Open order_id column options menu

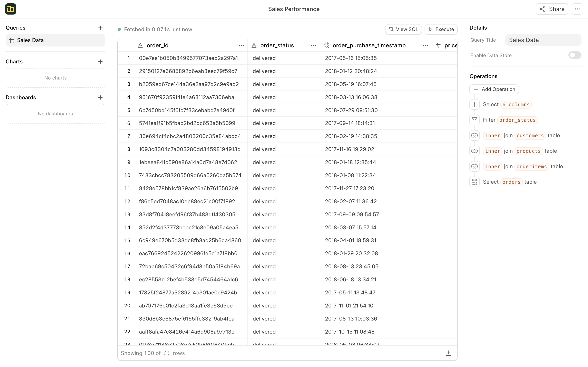coord(241,45)
